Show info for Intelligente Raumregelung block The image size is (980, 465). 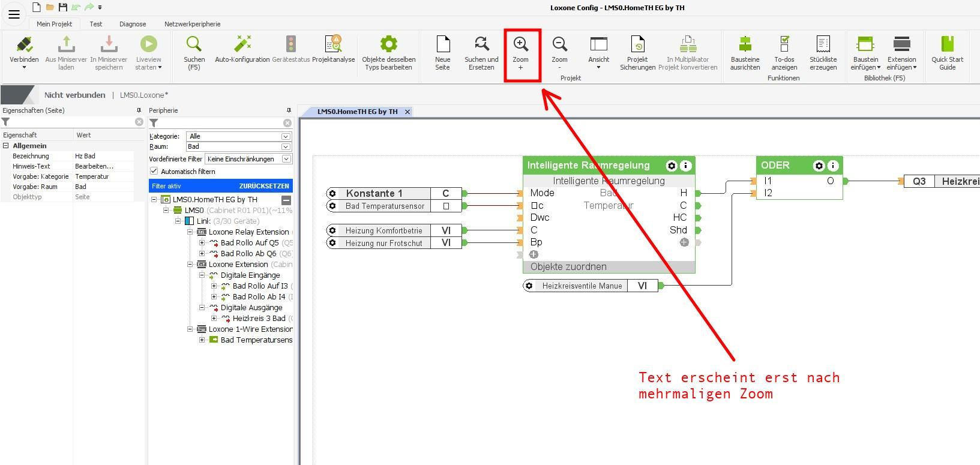point(685,166)
